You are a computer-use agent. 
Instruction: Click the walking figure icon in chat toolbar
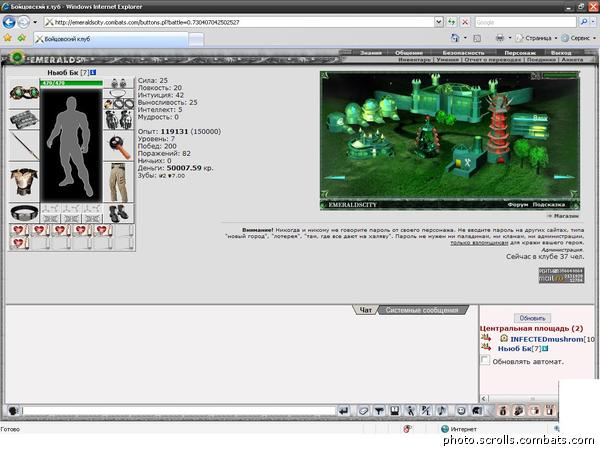point(410,411)
